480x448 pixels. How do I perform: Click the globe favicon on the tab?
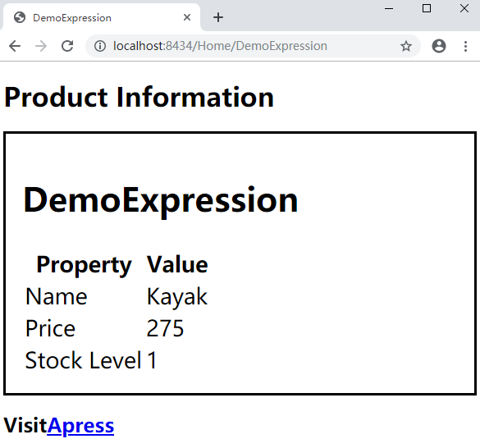pyautogui.click(x=20, y=17)
